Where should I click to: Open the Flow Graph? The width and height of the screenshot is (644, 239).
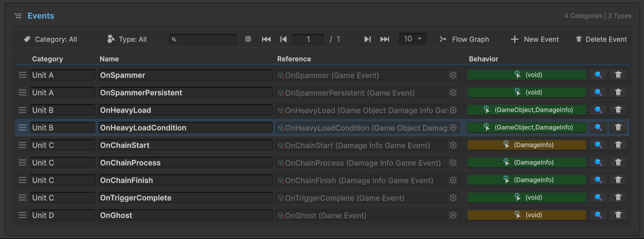pos(464,39)
